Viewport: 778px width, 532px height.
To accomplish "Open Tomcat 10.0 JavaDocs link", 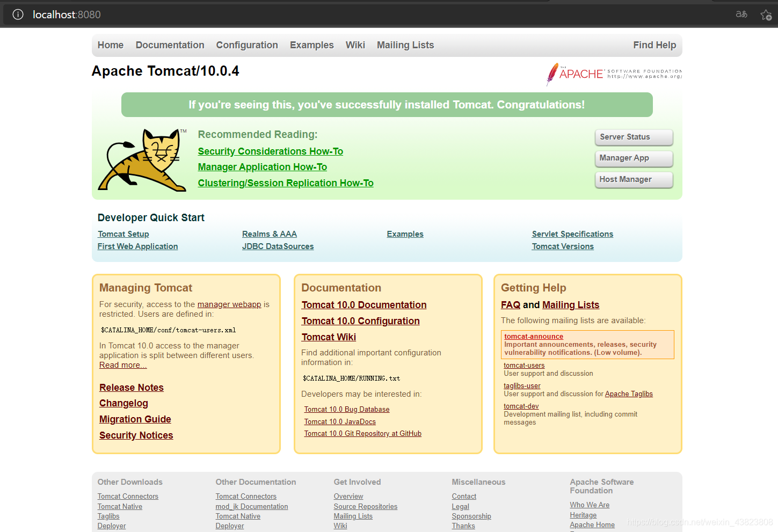I will tap(340, 422).
